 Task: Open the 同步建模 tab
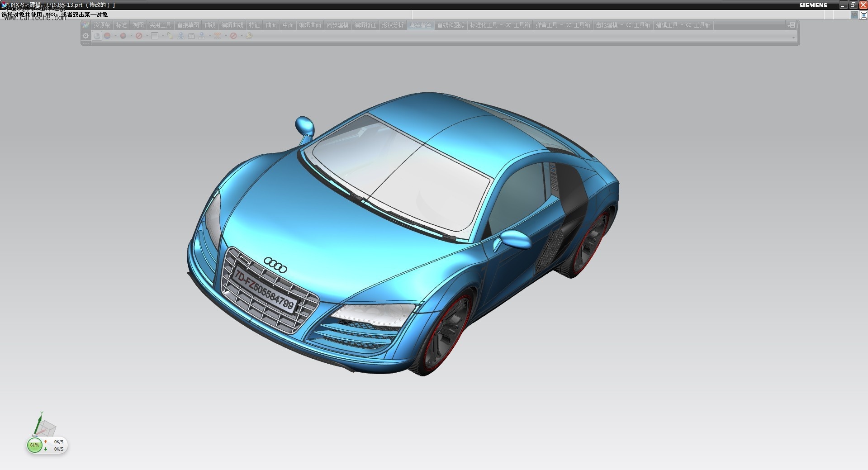338,25
